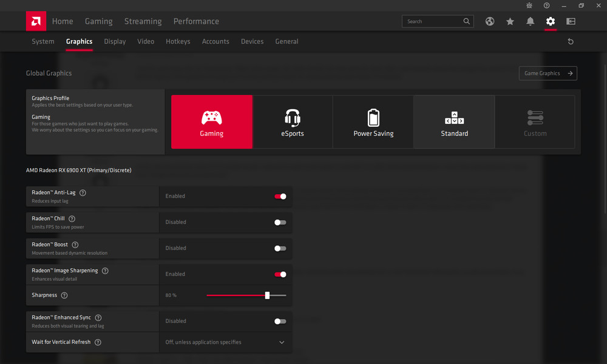Image resolution: width=607 pixels, height=364 pixels.
Task: Show notifications bell icon
Action: (x=530, y=21)
